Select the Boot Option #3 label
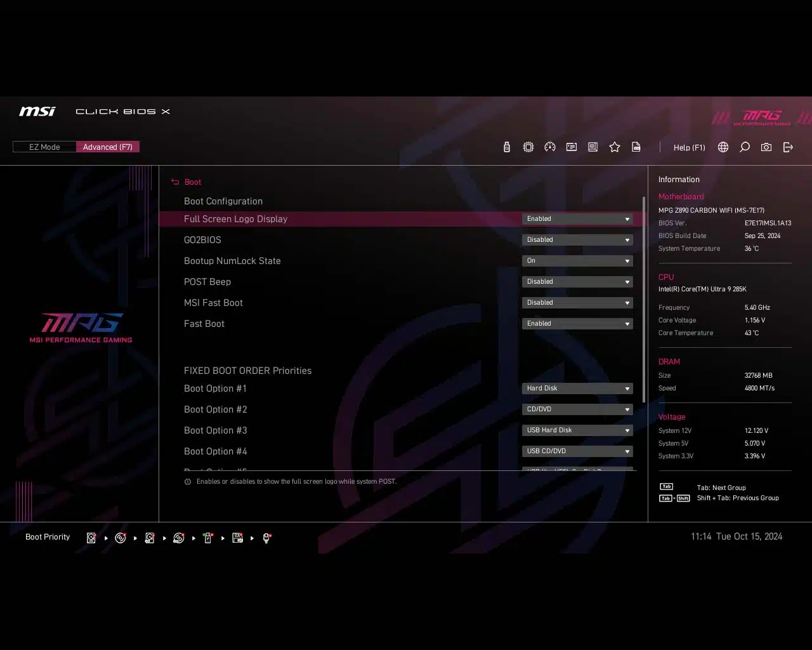Image resolution: width=812 pixels, height=650 pixels. (x=215, y=430)
